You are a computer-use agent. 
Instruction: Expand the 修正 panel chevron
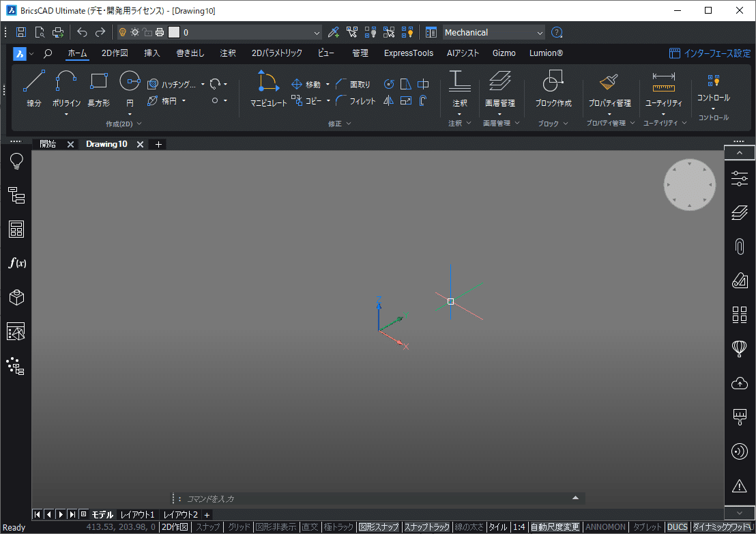(x=349, y=124)
